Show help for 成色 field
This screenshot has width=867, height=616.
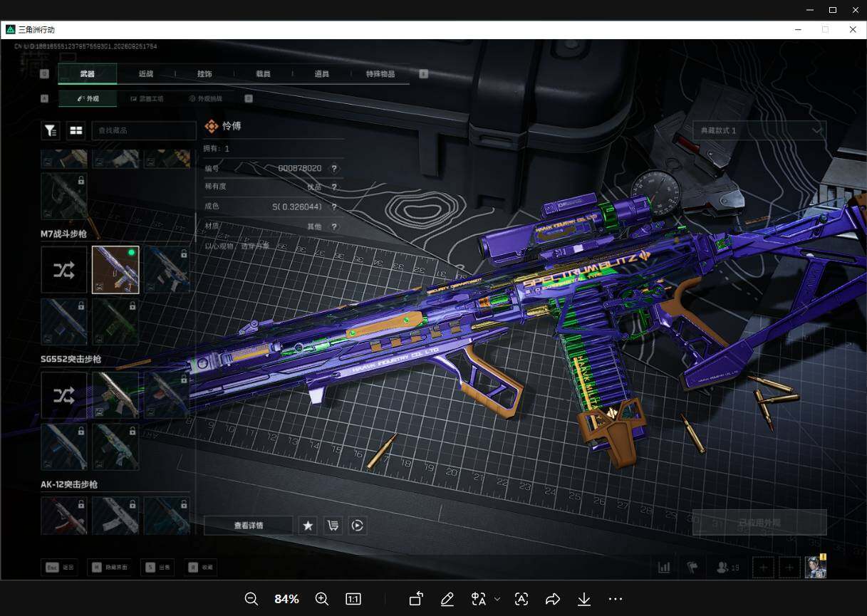[333, 207]
